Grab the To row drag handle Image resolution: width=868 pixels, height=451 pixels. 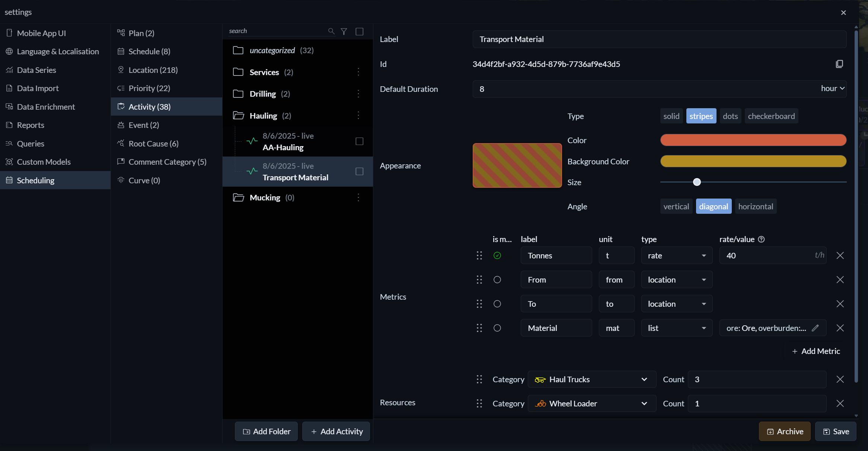pyautogui.click(x=479, y=304)
